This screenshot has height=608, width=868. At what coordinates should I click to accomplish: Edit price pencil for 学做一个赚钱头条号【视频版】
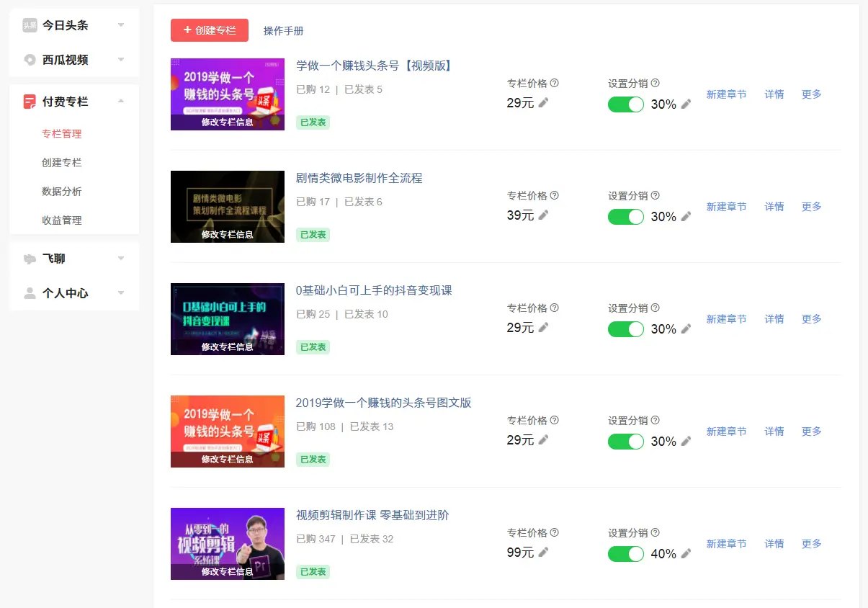[x=543, y=103]
